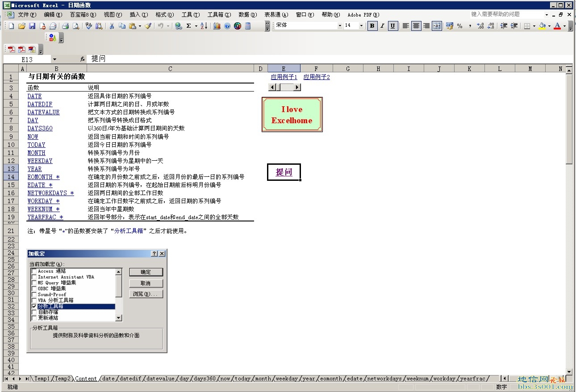Click the drawing shapes toolbar icon
The image size is (576, 392).
[52, 38]
